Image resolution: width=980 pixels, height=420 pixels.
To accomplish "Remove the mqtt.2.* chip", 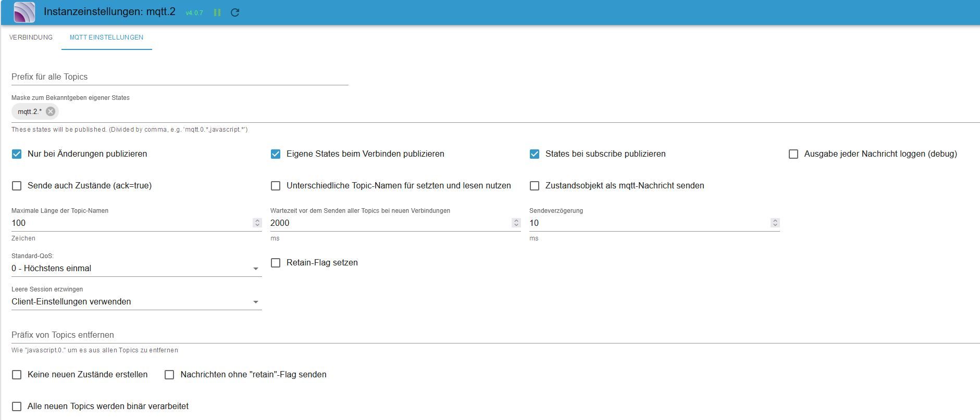I will tap(51, 111).
